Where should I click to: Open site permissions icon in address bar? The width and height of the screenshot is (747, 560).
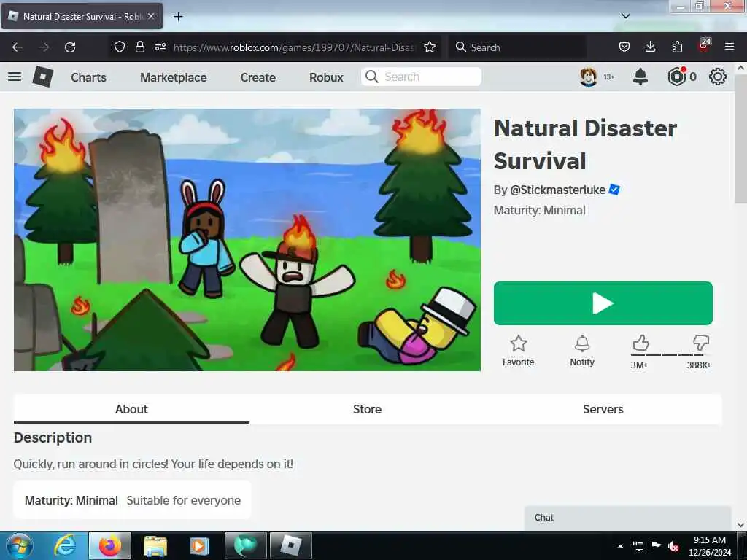(160, 47)
